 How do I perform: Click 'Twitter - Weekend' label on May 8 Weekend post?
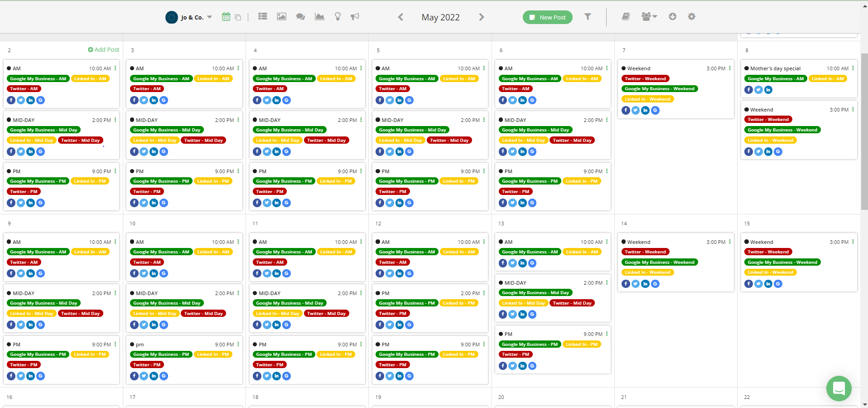click(x=768, y=120)
